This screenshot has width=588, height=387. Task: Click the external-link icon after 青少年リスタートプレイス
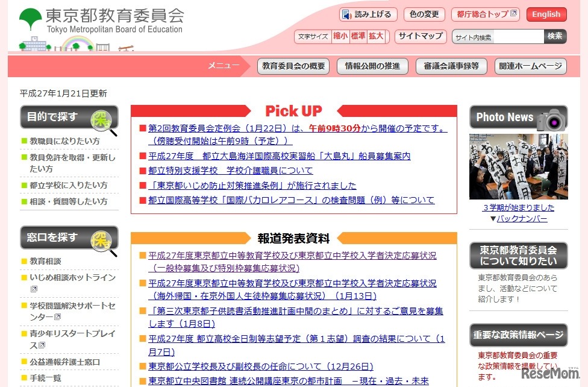click(42, 345)
